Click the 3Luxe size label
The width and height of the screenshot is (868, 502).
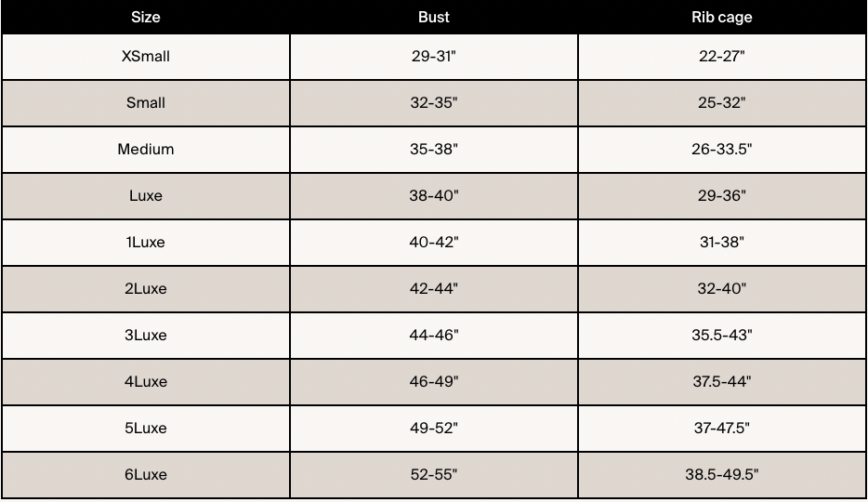click(x=146, y=336)
